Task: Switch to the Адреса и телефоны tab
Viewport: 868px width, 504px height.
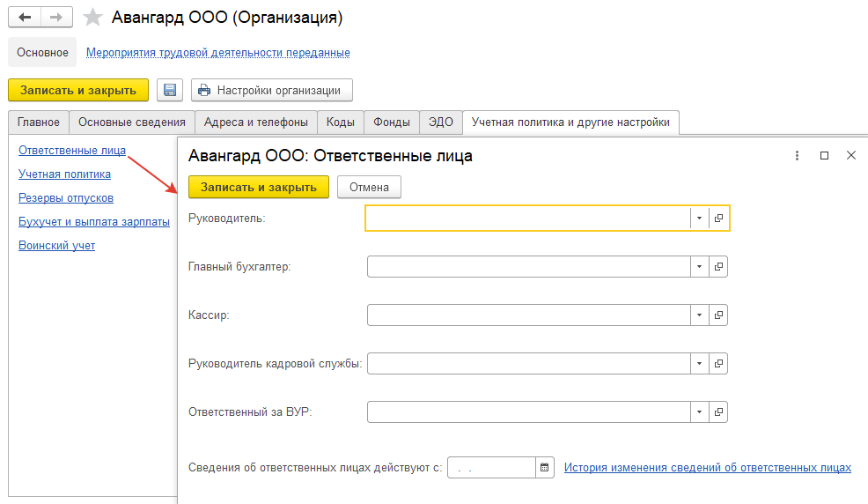Action: point(256,122)
